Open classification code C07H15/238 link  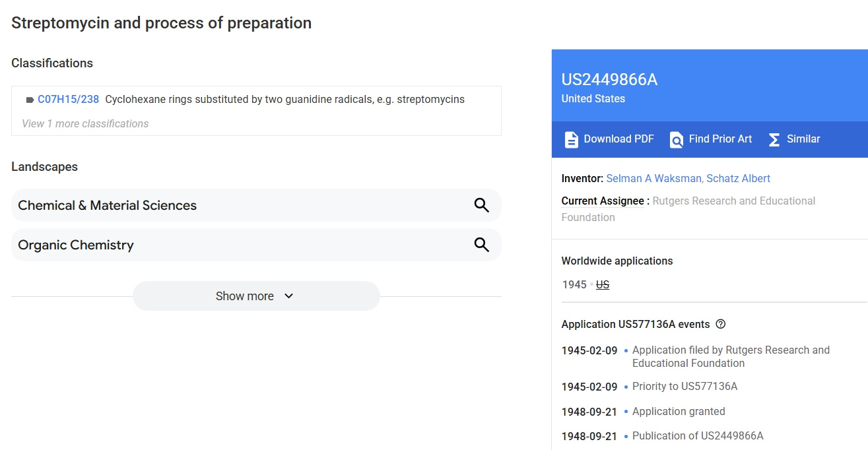(68, 100)
